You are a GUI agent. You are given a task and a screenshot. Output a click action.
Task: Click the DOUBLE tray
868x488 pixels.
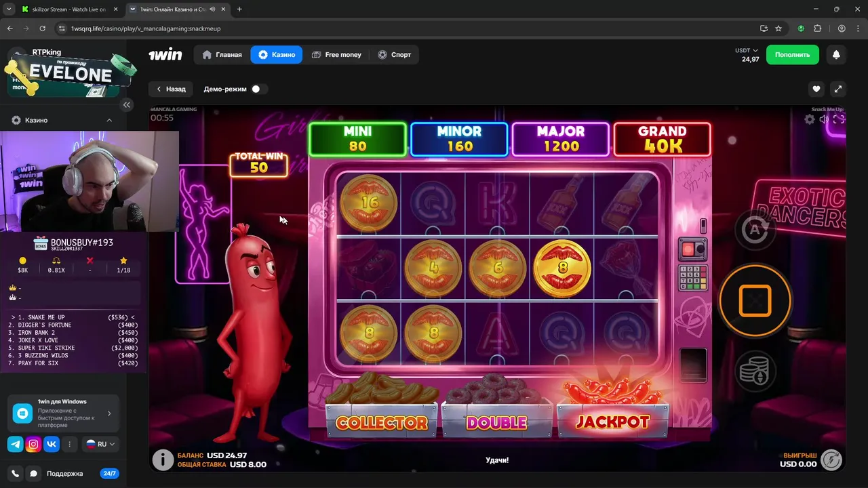coord(497,420)
